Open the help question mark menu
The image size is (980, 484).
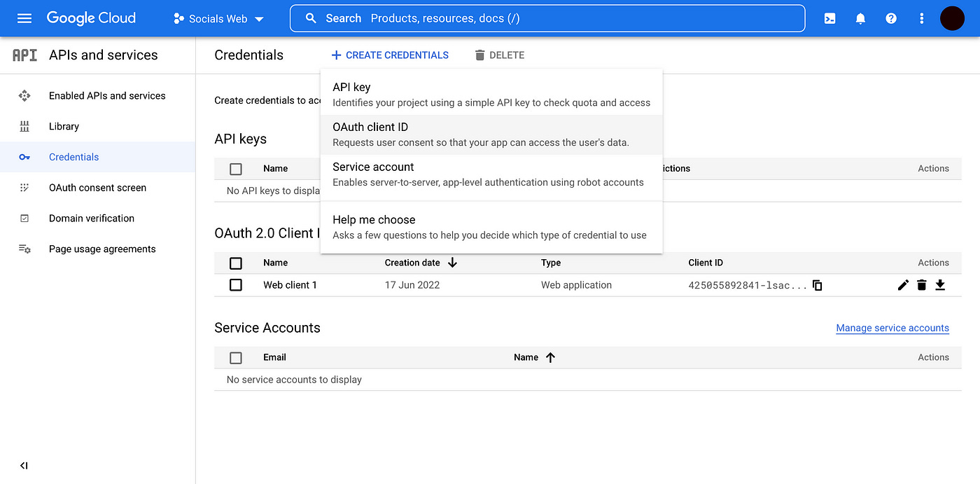(891, 19)
